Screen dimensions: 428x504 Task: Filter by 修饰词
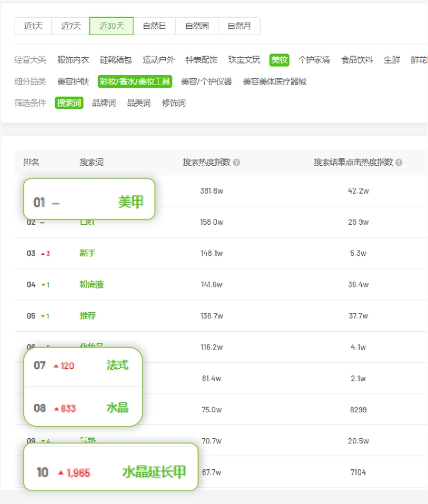coord(174,103)
